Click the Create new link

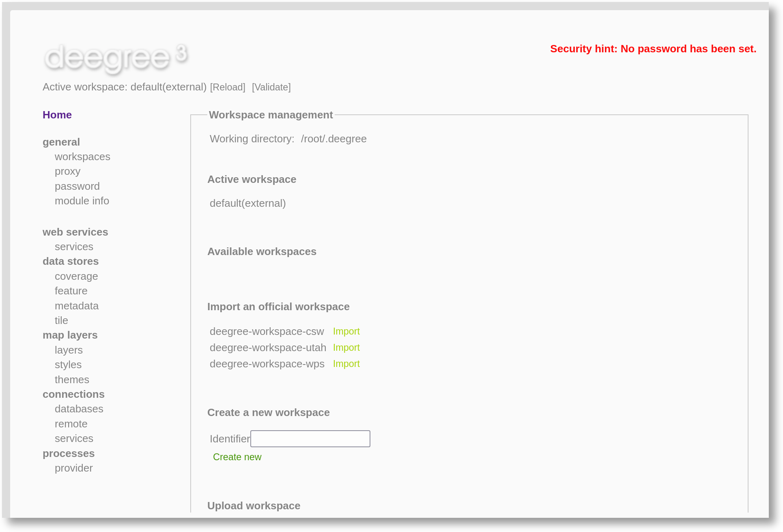[x=237, y=457]
